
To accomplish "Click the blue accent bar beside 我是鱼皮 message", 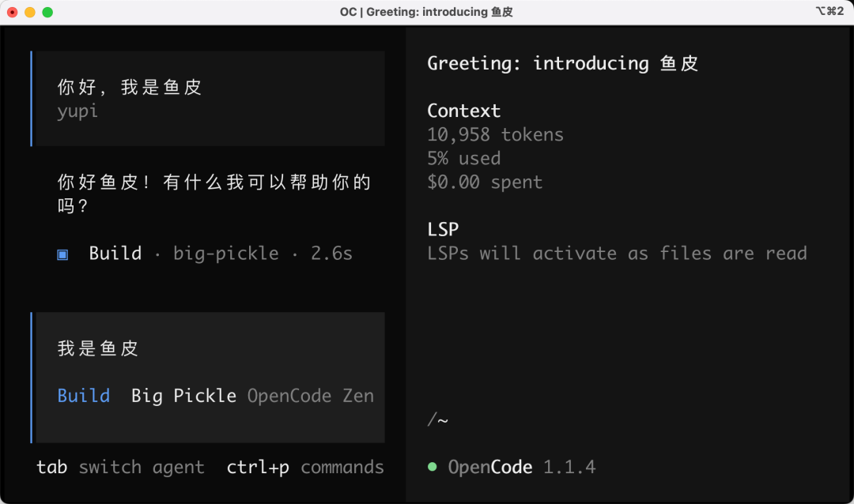I will (x=32, y=377).
